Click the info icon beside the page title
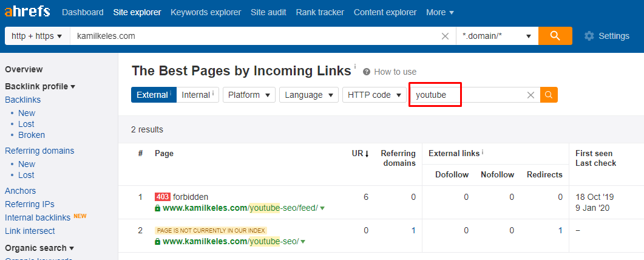The image size is (644, 260). pyautogui.click(x=355, y=66)
